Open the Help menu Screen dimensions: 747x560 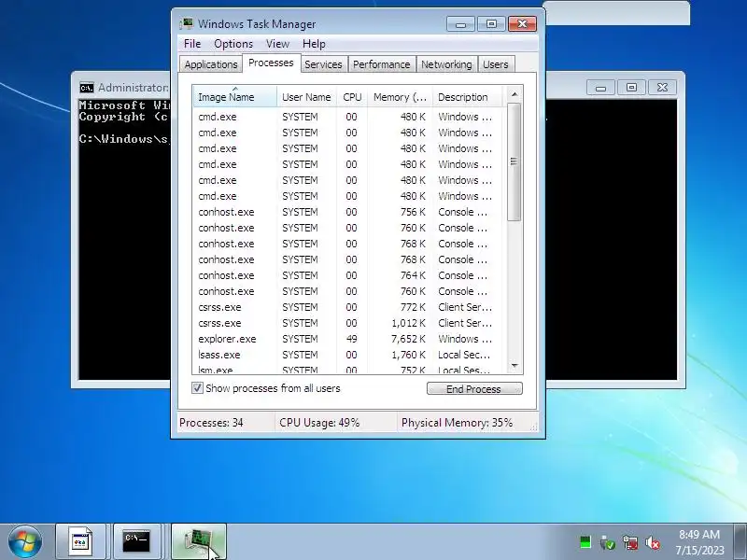(x=314, y=44)
